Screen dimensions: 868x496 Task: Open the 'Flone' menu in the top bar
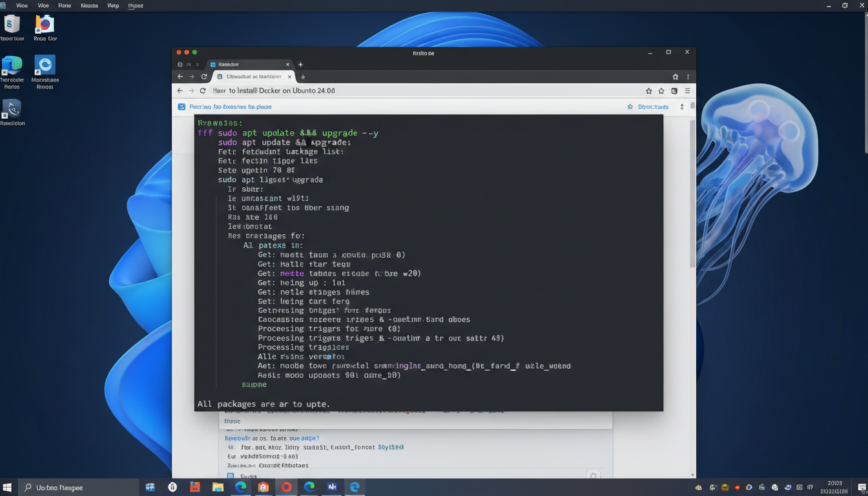pos(65,5)
